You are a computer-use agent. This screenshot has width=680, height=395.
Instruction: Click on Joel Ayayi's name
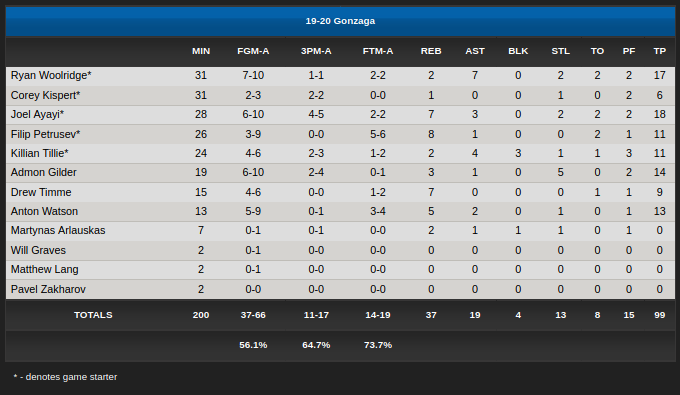[37, 114]
